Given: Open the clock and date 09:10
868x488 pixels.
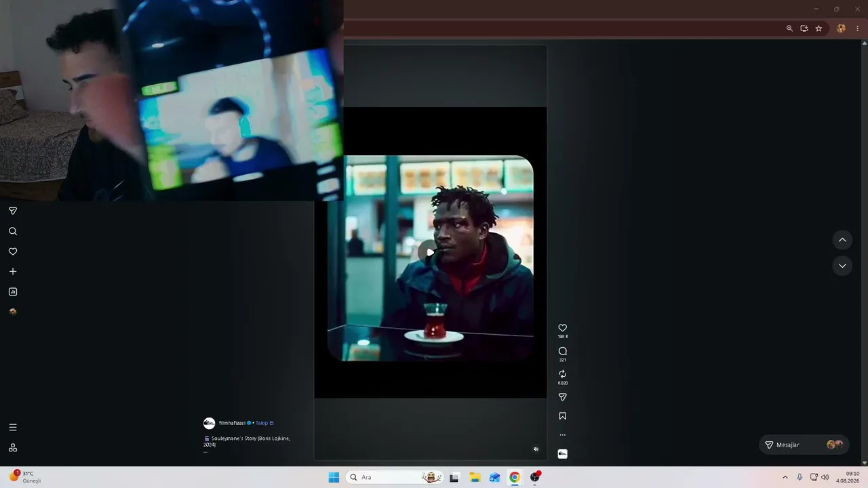Looking at the screenshot, I should tap(848, 477).
